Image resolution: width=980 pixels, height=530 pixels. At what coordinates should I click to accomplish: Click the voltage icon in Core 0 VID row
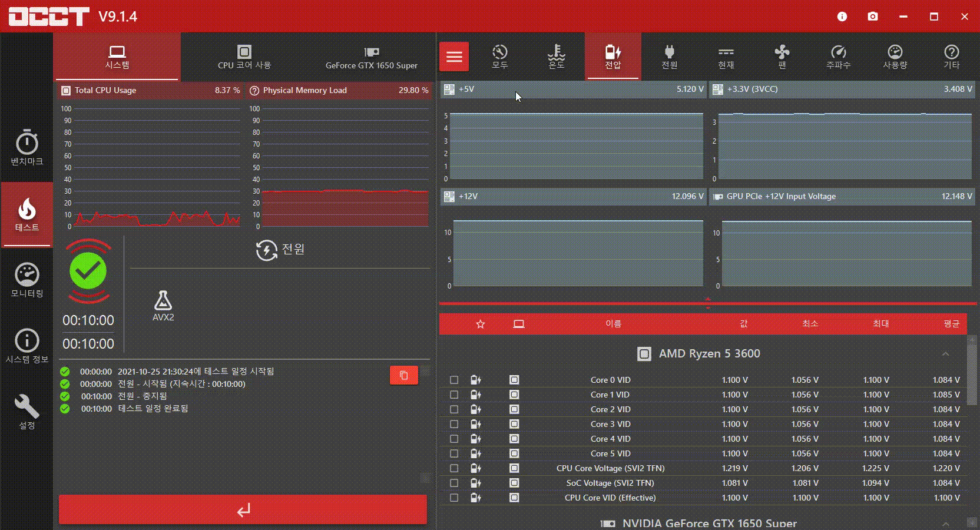tap(476, 380)
